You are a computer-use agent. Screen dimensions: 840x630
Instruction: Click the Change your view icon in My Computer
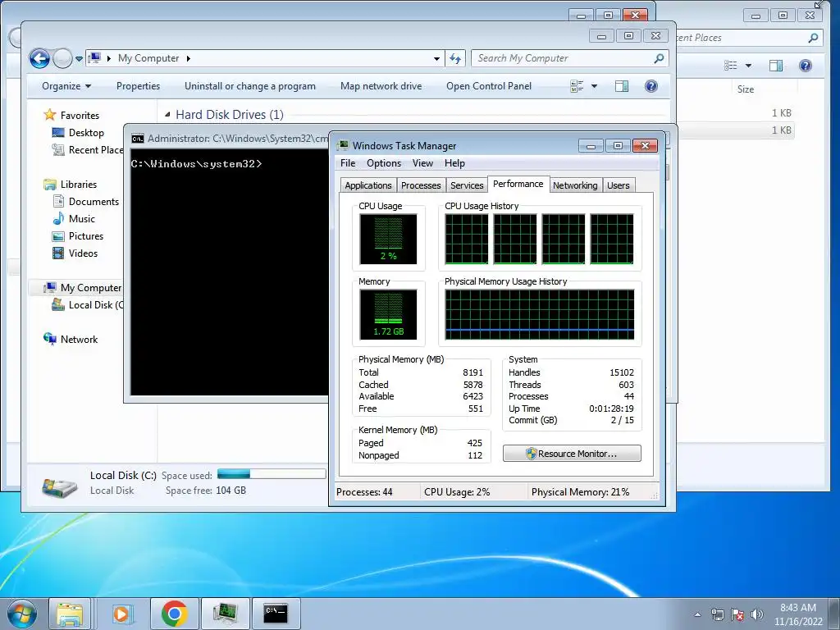tap(577, 86)
